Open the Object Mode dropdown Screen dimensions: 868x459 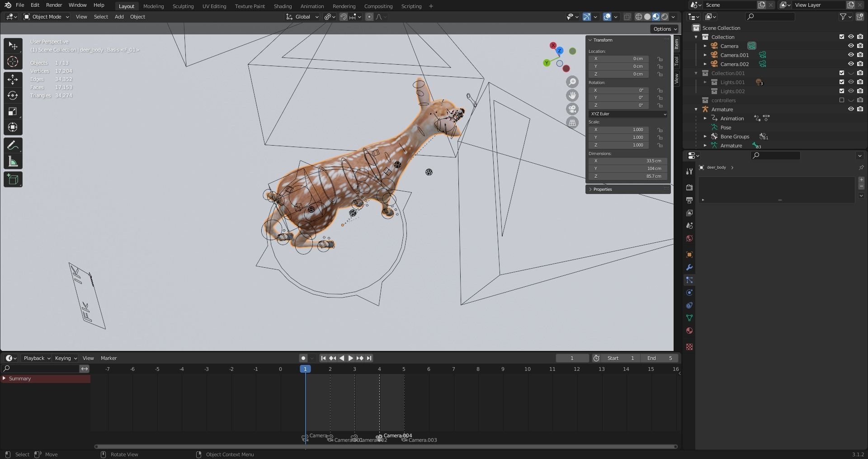pyautogui.click(x=46, y=17)
